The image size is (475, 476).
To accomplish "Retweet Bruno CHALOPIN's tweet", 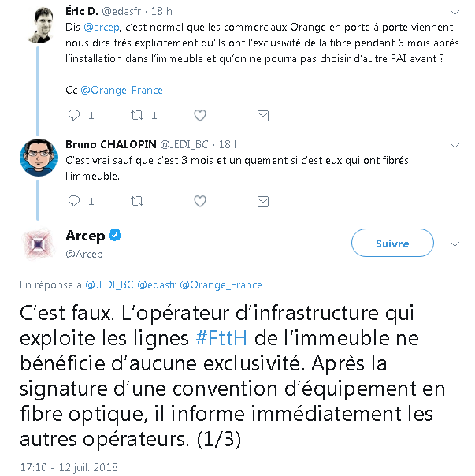I will tap(136, 201).
